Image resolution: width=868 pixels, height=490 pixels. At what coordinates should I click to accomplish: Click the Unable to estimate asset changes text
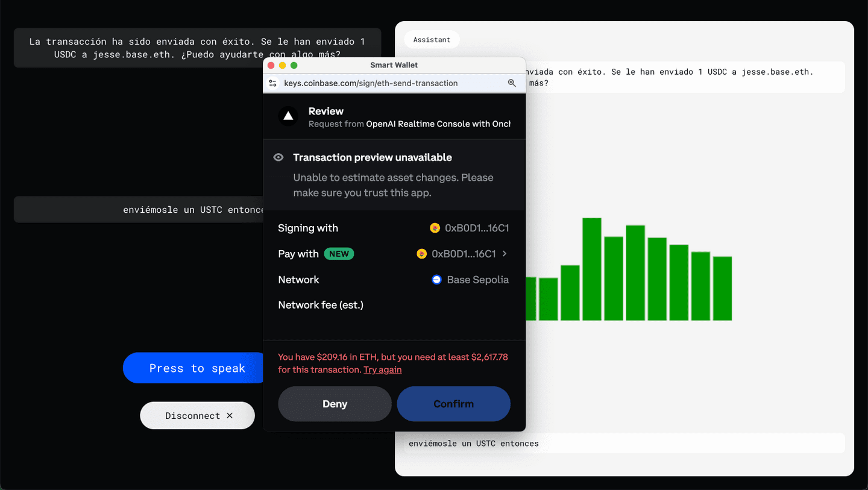click(393, 185)
